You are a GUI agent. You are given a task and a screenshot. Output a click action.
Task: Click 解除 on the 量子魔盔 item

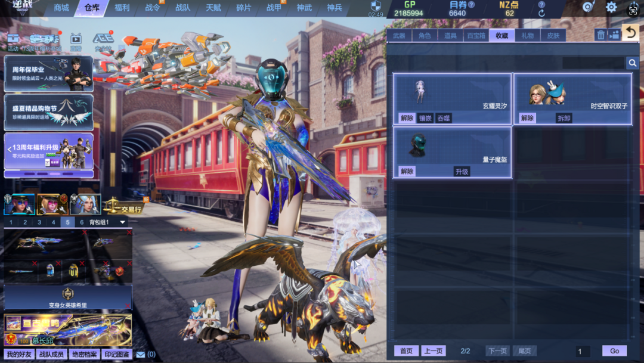407,172
